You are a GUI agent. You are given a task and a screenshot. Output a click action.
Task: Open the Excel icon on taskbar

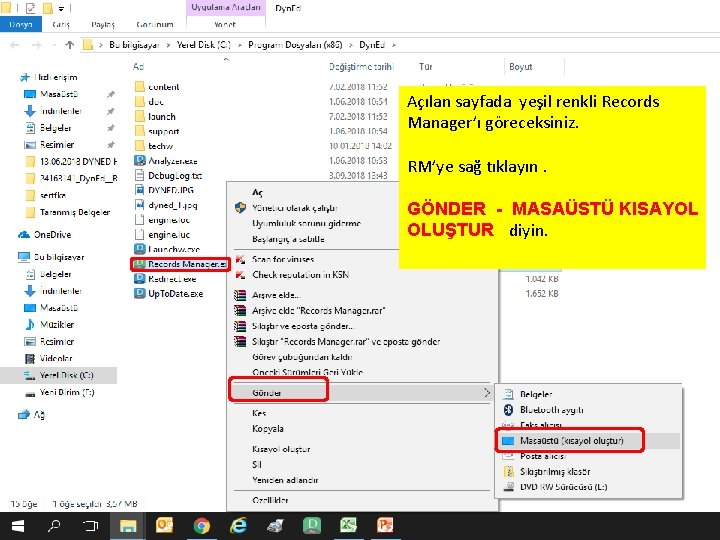pos(349,525)
